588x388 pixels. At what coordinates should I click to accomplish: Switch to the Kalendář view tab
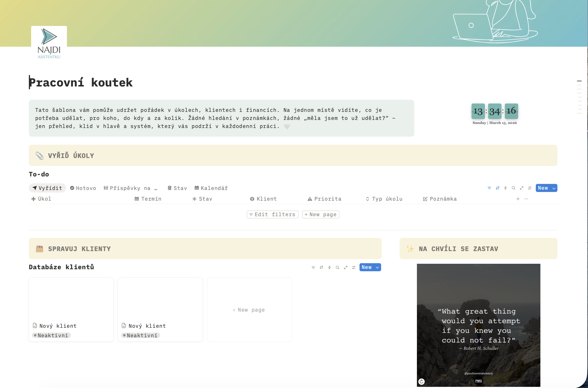pos(211,188)
